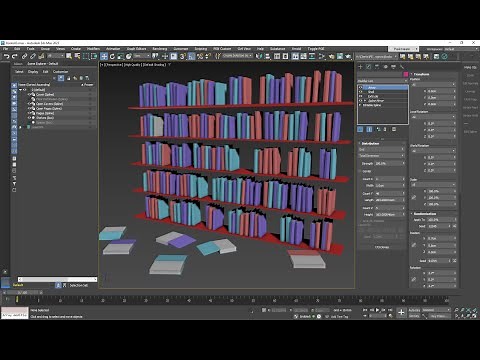480x360 pixels.
Task: Click the Strength value field in Distribution
Action: click(x=389, y=164)
